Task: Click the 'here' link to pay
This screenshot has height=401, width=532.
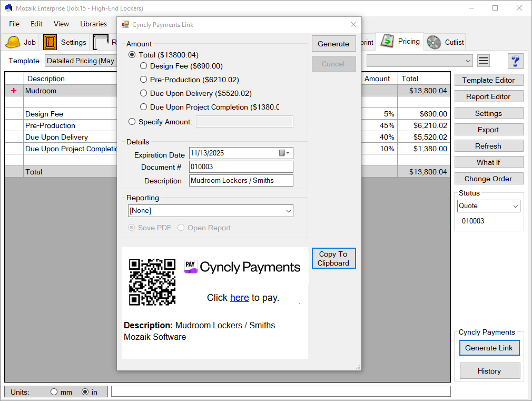Action: tap(240, 297)
